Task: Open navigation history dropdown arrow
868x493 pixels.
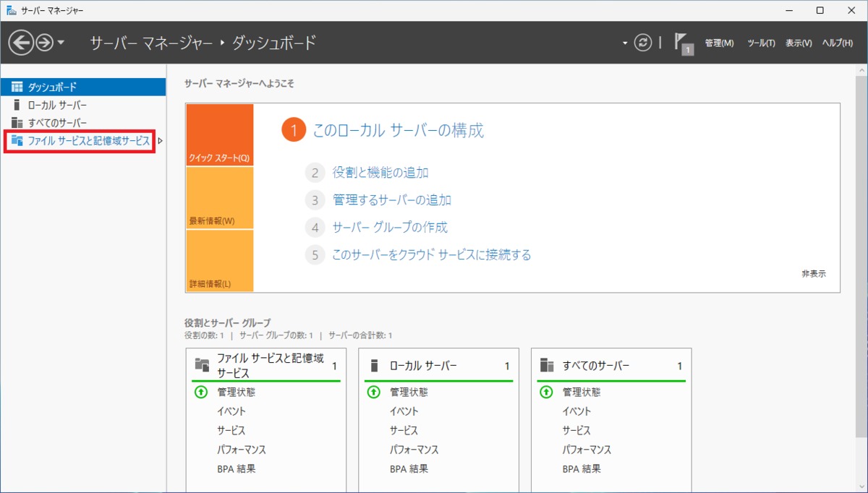Action: tap(60, 43)
